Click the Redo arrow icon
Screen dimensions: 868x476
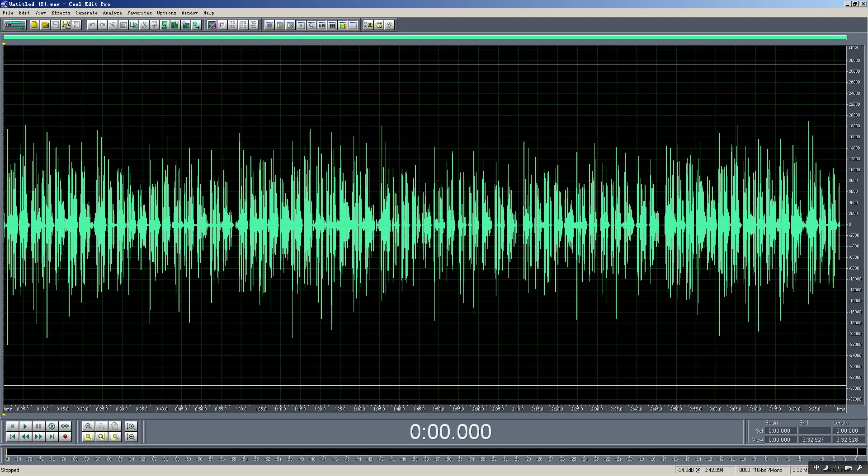pyautogui.click(x=103, y=25)
